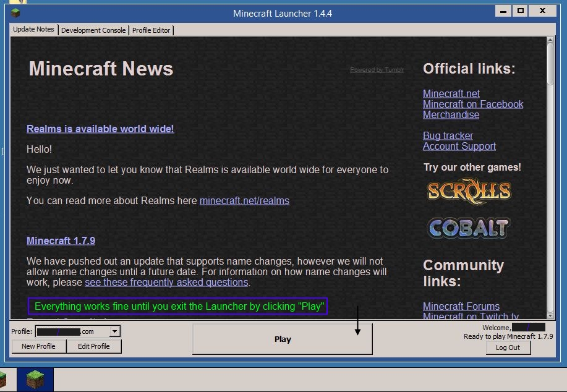Log out using the Log Out button

click(507, 347)
